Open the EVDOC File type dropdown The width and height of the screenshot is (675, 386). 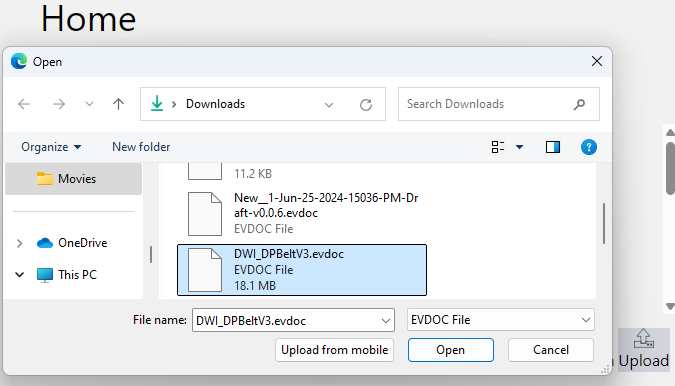click(501, 320)
